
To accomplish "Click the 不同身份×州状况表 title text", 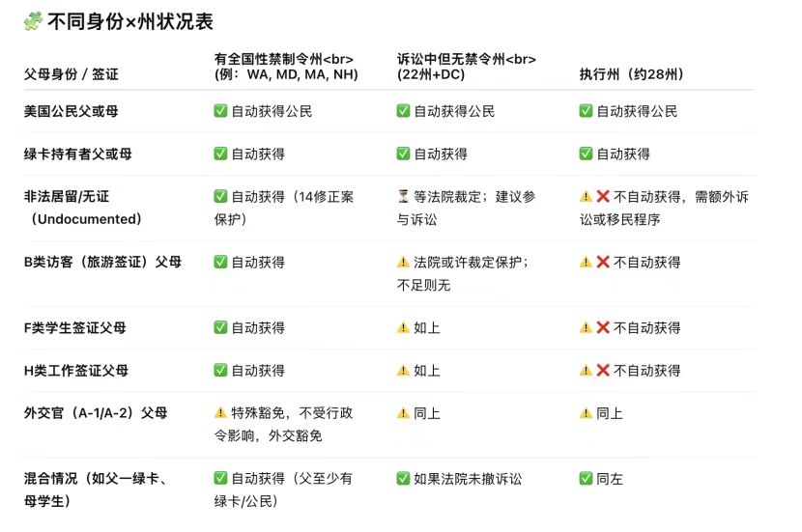I will (x=129, y=21).
